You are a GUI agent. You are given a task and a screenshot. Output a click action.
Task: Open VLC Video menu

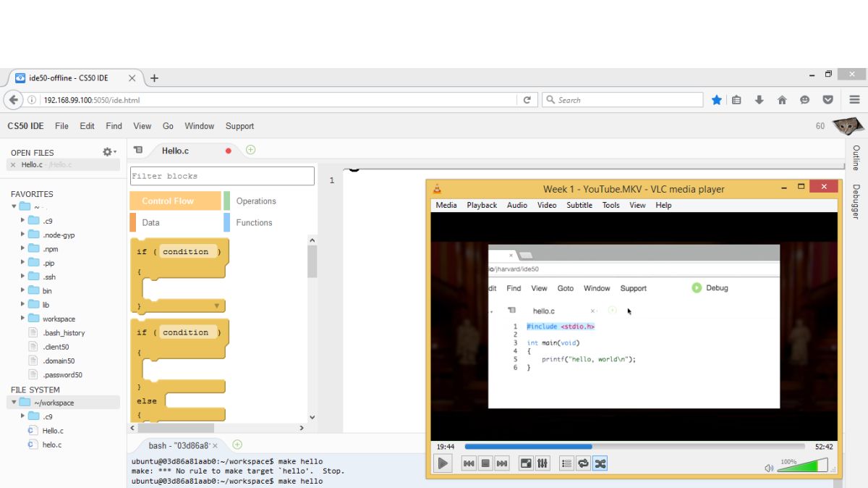pyautogui.click(x=547, y=205)
